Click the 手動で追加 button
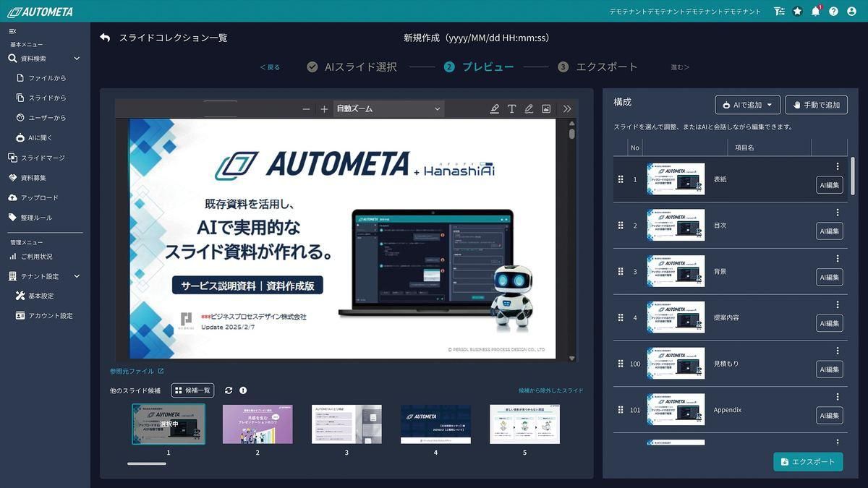Screen dimensions: 868x488 tap(816, 105)
